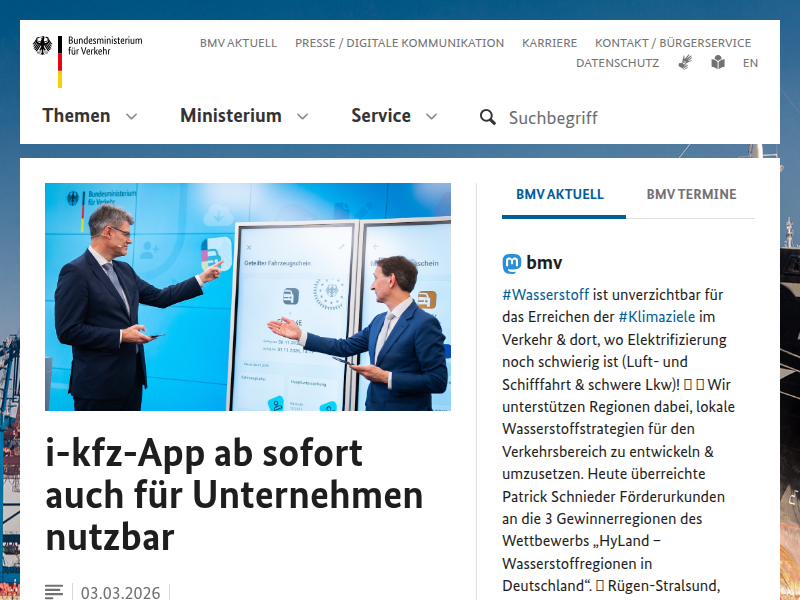Click the #Wasserstoff hashtag link
Screen dimensions: 800x600
pos(545,295)
